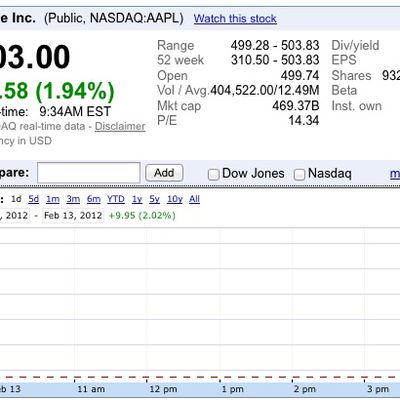This screenshot has width=400, height=400.
Task: Click the 52 week value 310.50 - 503.83
Action: 275,60
